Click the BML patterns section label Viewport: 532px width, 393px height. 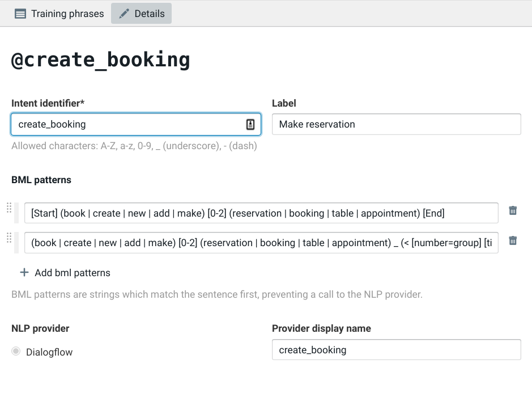click(x=41, y=180)
